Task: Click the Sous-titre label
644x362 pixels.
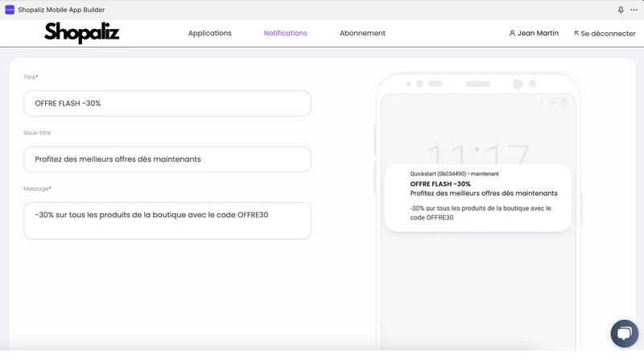Action: [37, 133]
